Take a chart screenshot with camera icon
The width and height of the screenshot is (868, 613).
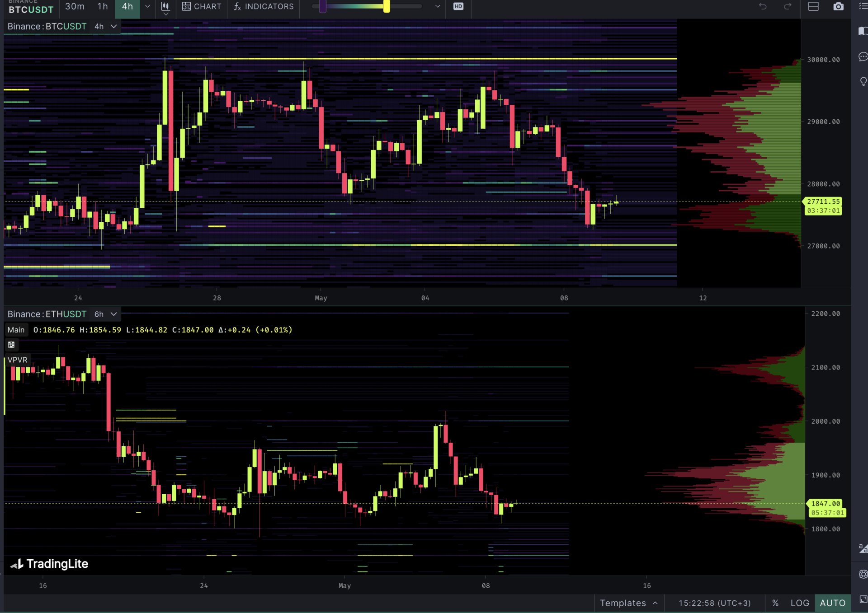point(838,6)
